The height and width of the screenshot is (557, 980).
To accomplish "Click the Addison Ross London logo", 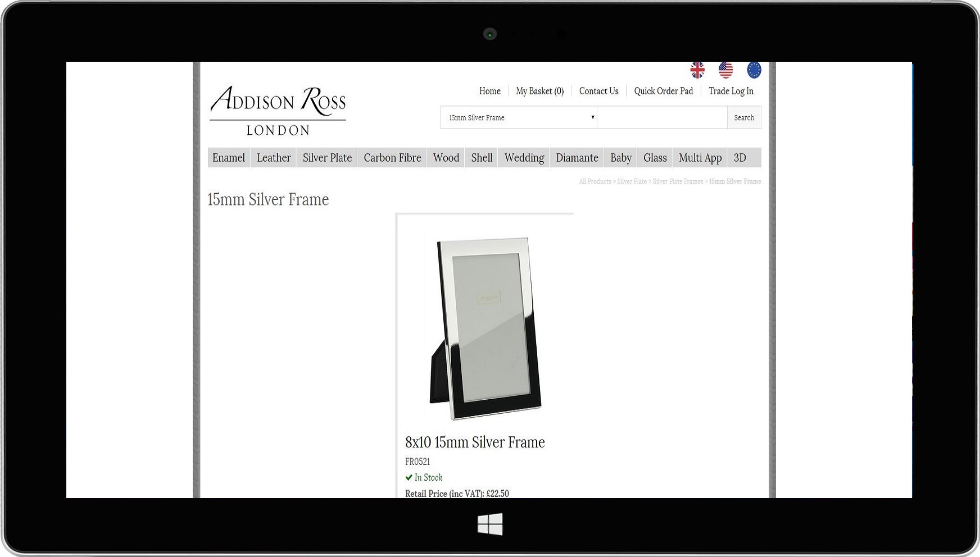I will point(278,110).
